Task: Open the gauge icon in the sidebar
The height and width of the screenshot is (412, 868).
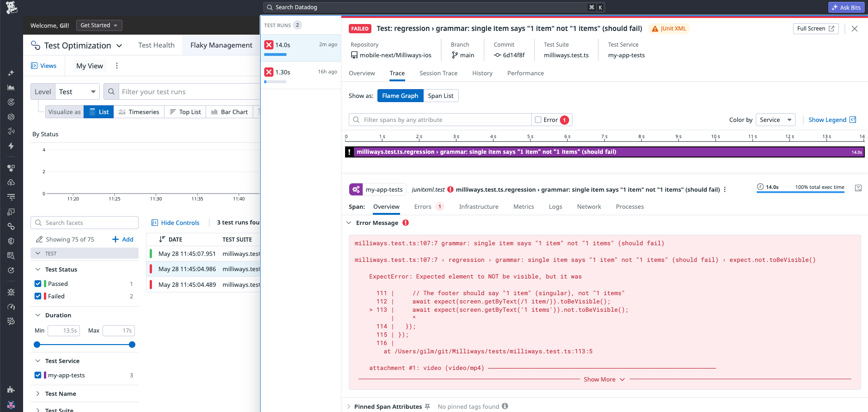Action: [x=11, y=307]
